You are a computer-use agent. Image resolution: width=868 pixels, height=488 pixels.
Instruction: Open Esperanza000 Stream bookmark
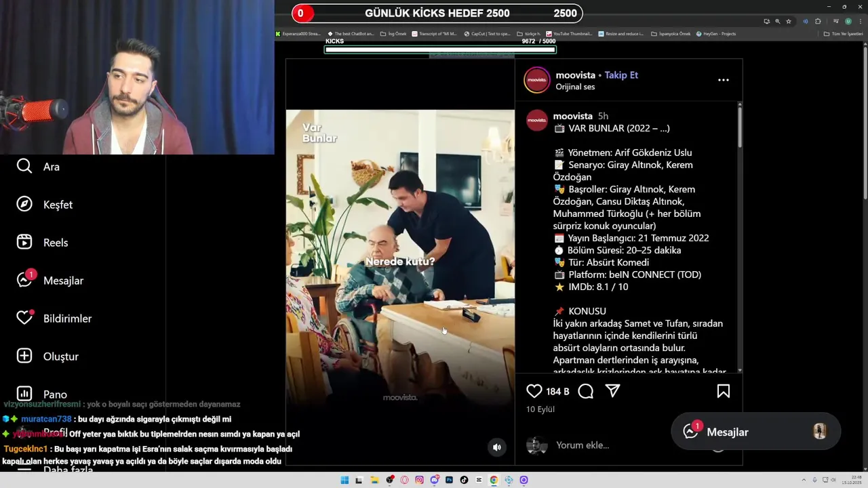click(x=298, y=33)
